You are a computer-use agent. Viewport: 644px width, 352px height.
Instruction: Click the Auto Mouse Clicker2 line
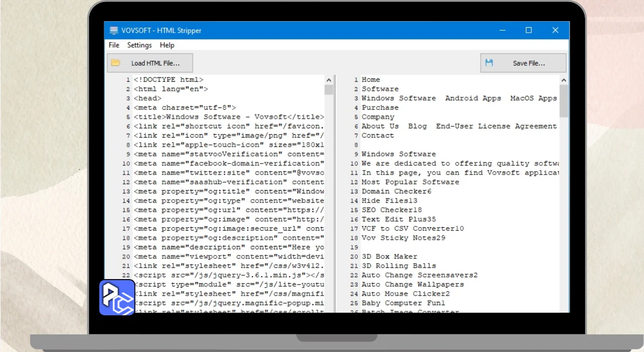pos(406,294)
